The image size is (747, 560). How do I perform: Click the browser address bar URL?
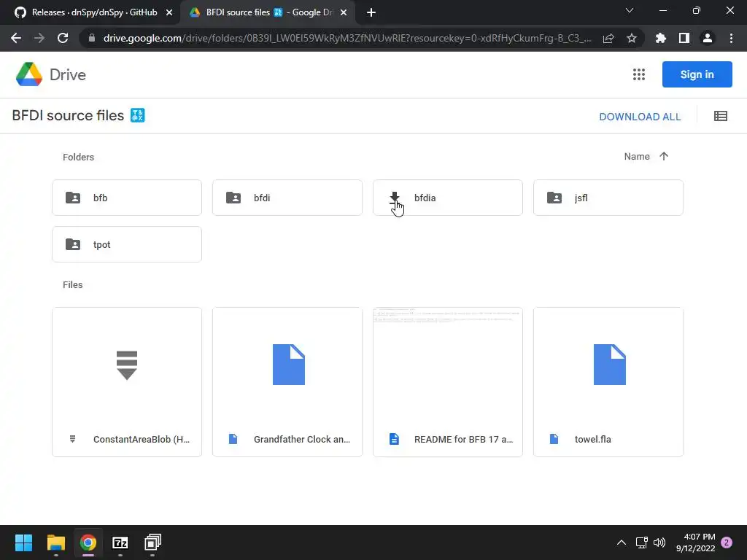[347, 38]
